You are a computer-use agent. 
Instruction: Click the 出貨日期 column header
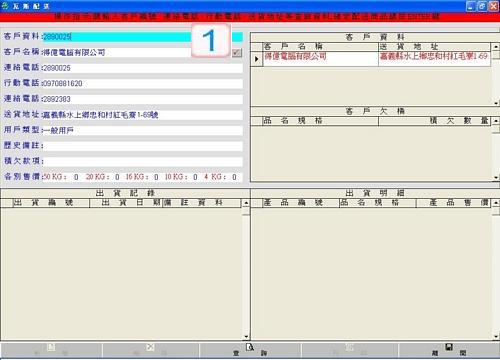(126, 203)
